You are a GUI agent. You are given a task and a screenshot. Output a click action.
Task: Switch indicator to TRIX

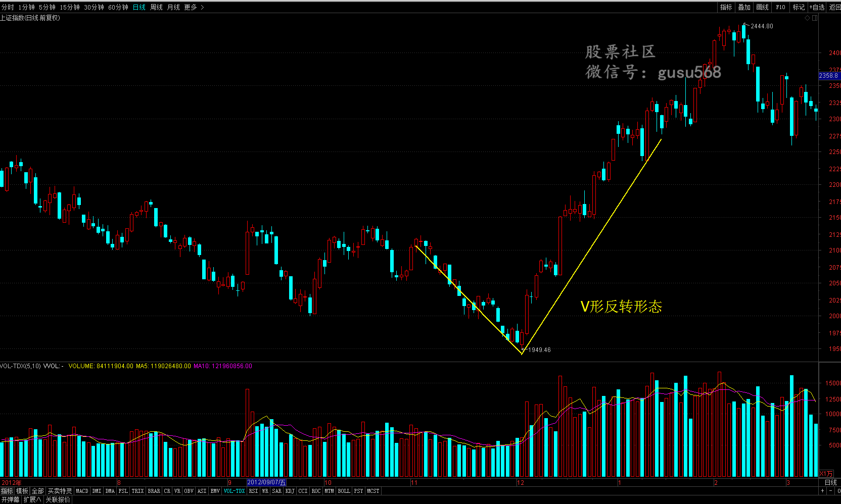pos(138,491)
